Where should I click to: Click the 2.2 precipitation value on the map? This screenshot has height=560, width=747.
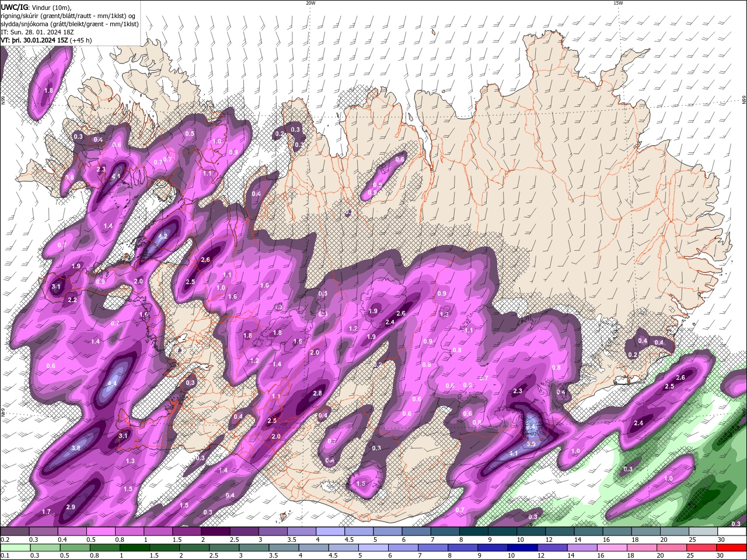pyautogui.click(x=72, y=300)
